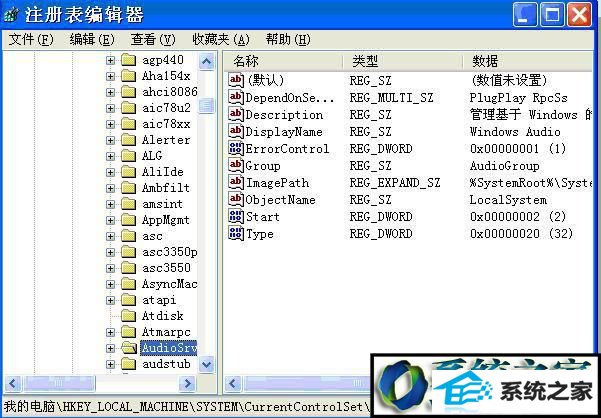This screenshot has height=418, width=601.
Task: Open the 文件(F) menu
Action: [x=31, y=39]
